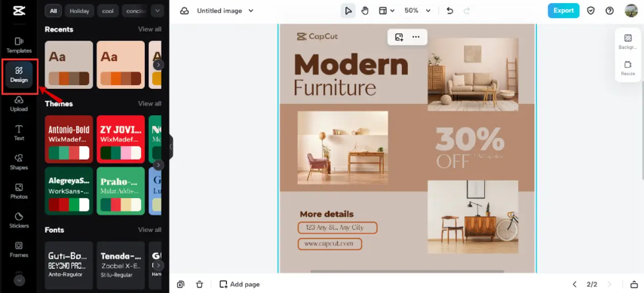Select the Design sidebar tab
The width and height of the screenshot is (644, 293).
click(x=19, y=75)
